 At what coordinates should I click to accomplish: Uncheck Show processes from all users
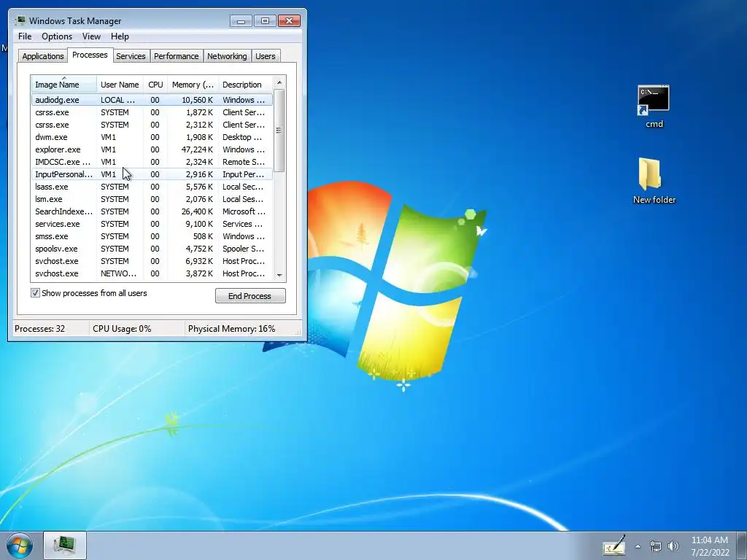[35, 293]
